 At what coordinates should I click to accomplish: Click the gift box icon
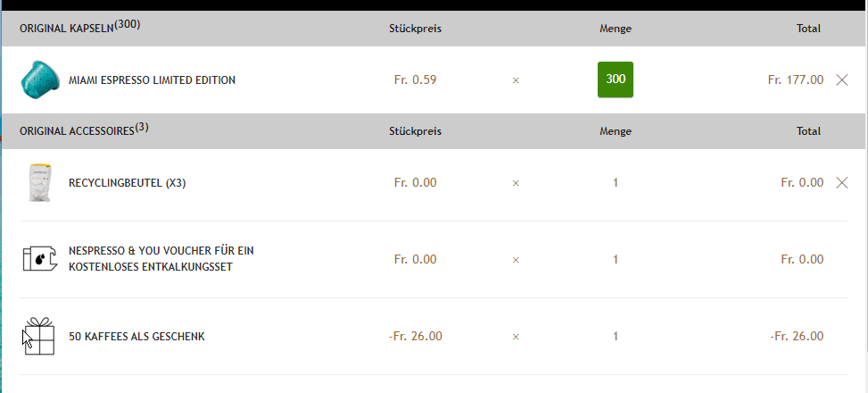pyautogui.click(x=39, y=337)
